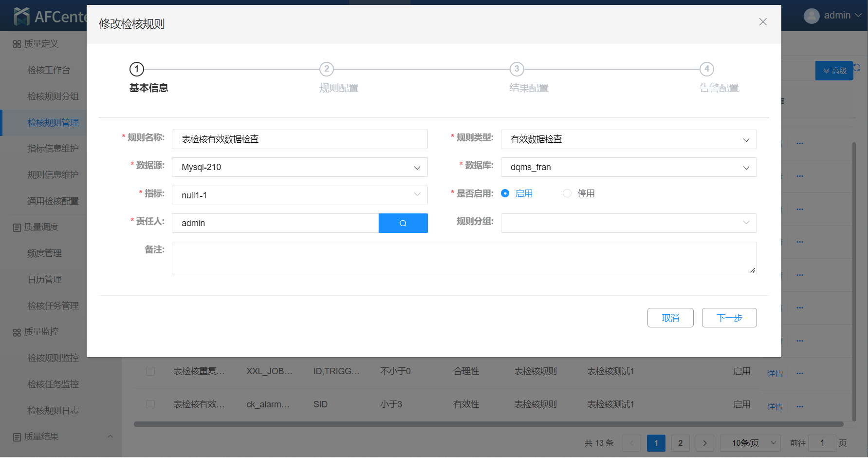Image resolution: width=868 pixels, height=458 pixels.
Task: Open the more options ellipsis in last table row
Action: coord(799,406)
